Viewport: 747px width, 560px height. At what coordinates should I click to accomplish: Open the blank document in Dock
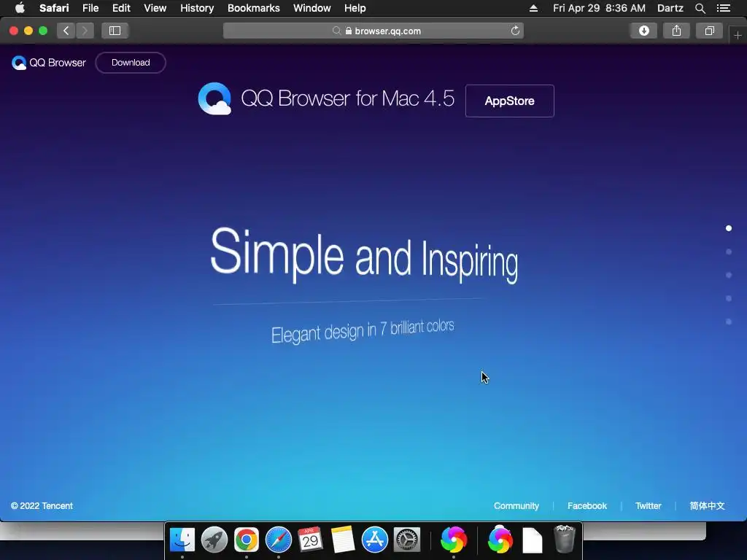tap(532, 540)
